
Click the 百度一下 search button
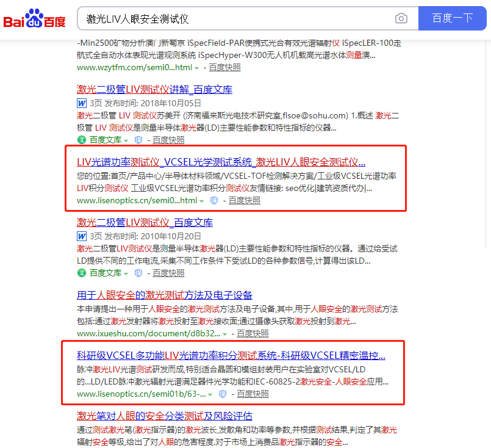click(452, 18)
